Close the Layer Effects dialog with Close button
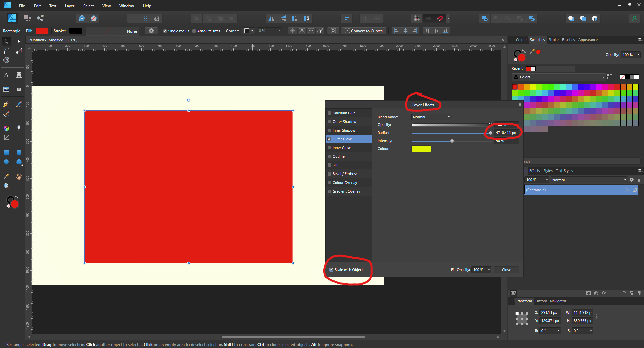The image size is (644, 348). tap(506, 270)
